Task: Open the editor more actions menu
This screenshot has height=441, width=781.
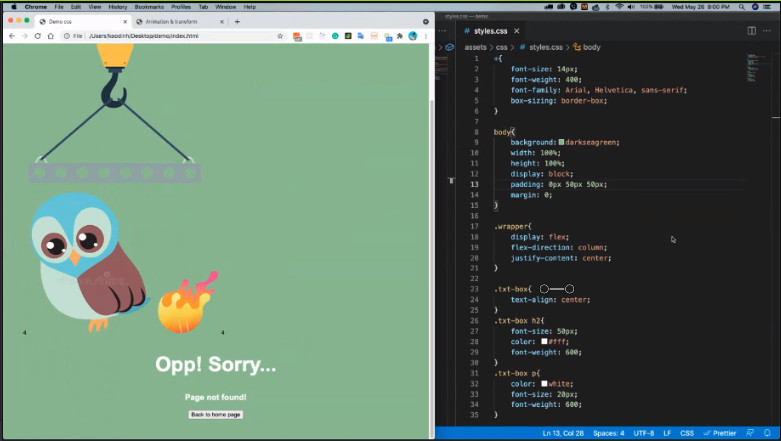Action: (769, 31)
